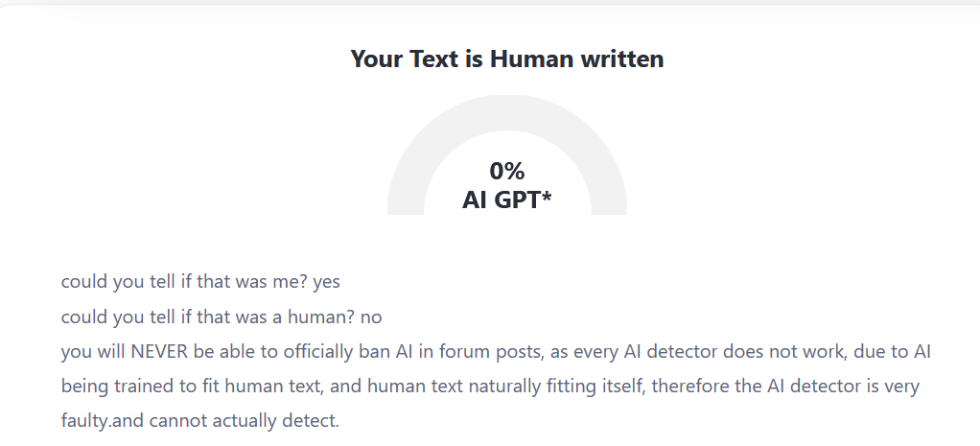This screenshot has height=446, width=980.
Task: Click the word "yes" ending the first line
Action: click(x=326, y=282)
